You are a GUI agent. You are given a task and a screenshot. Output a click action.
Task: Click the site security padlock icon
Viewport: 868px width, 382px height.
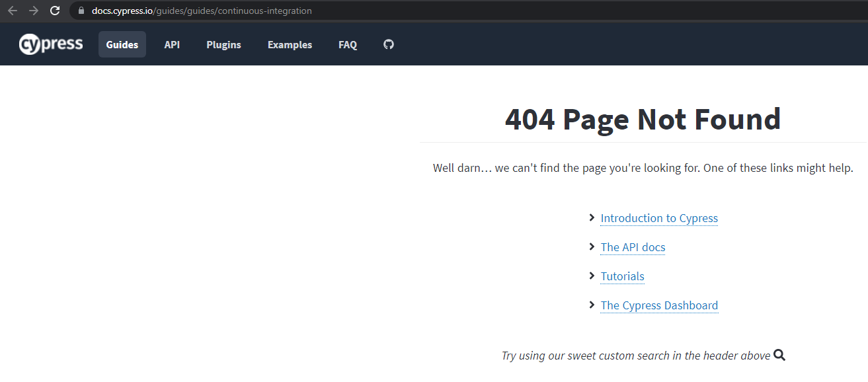(80, 11)
